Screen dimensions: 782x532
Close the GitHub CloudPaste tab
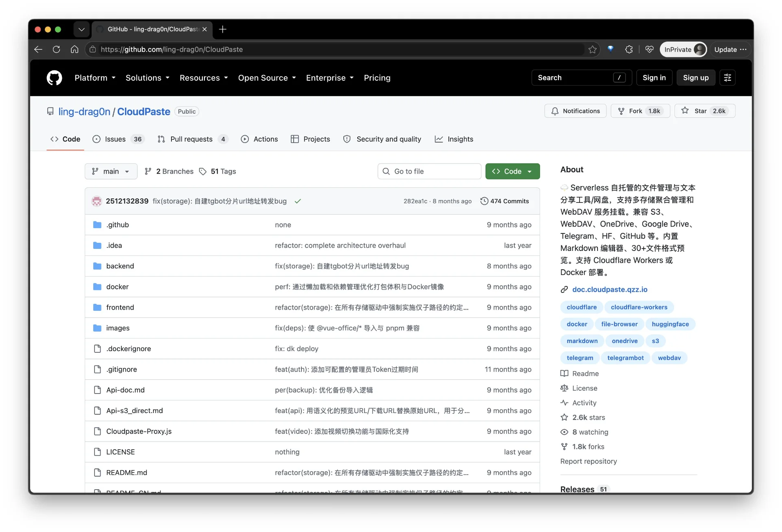click(x=204, y=29)
